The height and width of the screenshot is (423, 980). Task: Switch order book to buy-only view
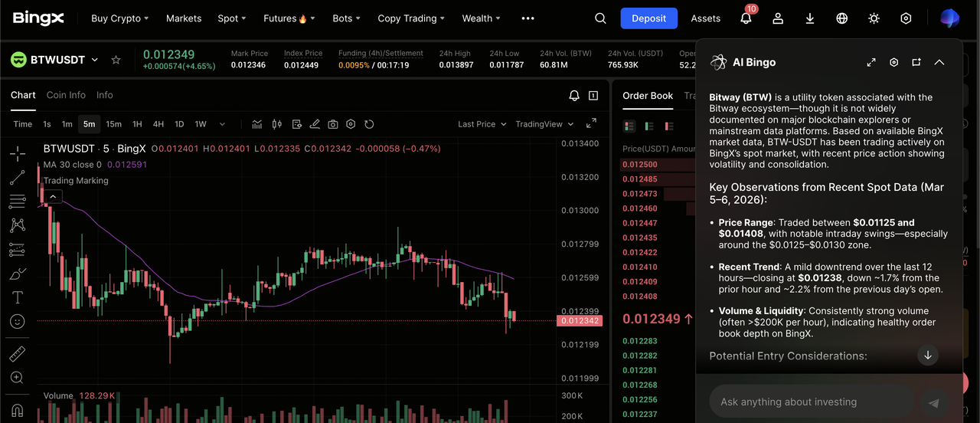coord(649,126)
